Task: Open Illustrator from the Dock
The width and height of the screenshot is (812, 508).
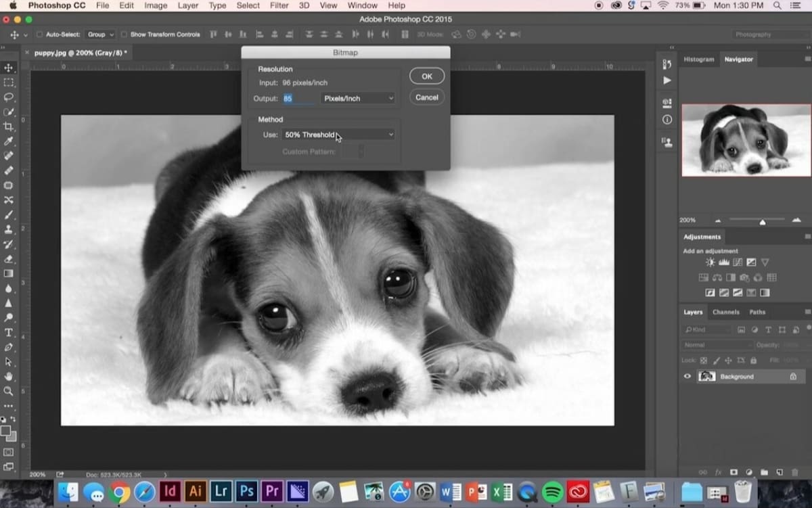Action: 195,491
